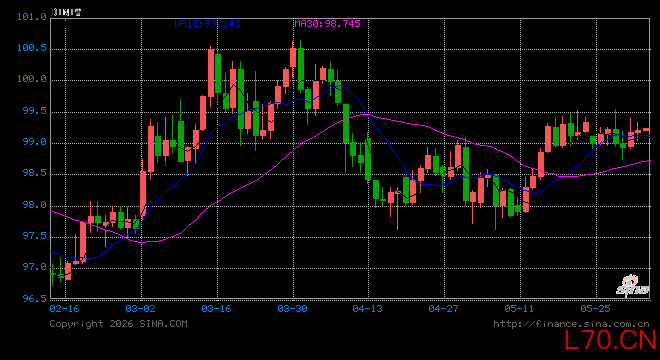Click the 05-25 date label
This screenshot has height=360, width=660.
tap(595, 309)
